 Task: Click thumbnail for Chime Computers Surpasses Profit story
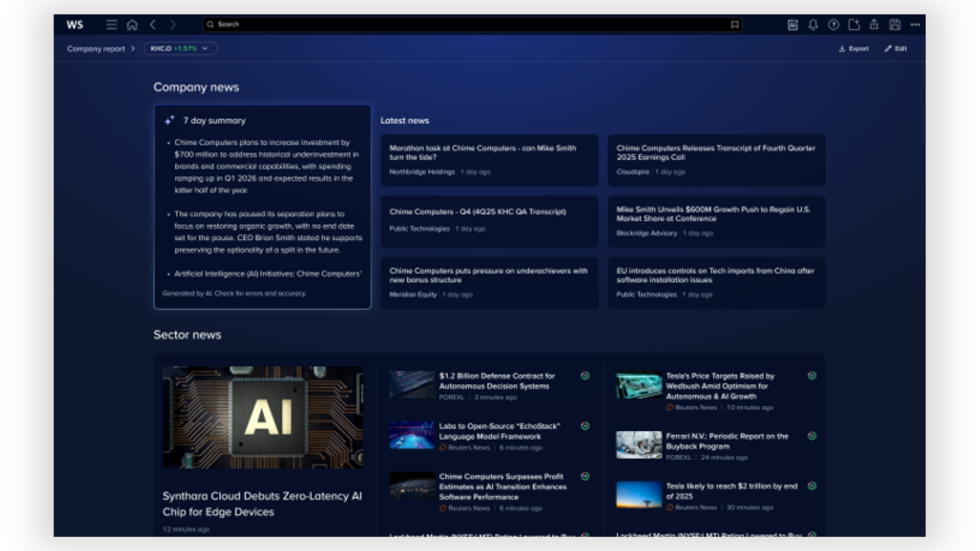411,486
